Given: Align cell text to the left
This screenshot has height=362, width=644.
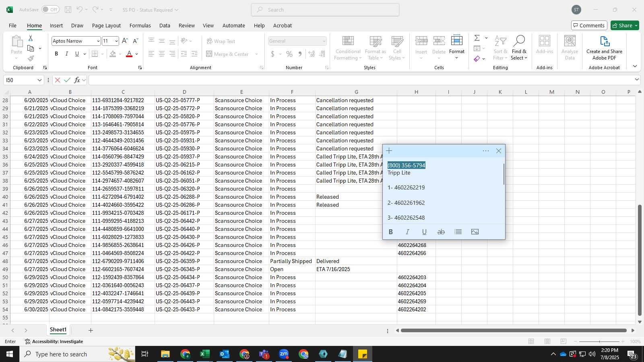Looking at the screenshot, I should click(151, 54).
